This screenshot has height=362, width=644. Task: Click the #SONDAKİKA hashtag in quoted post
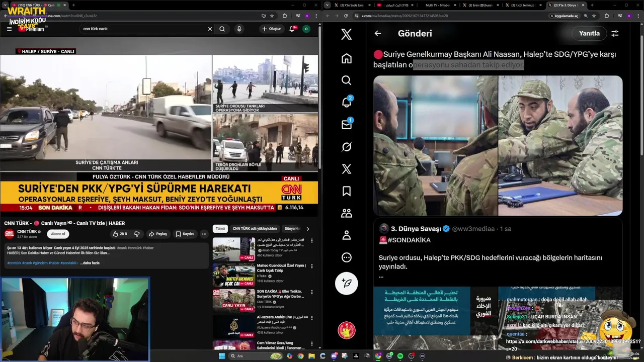(409, 240)
